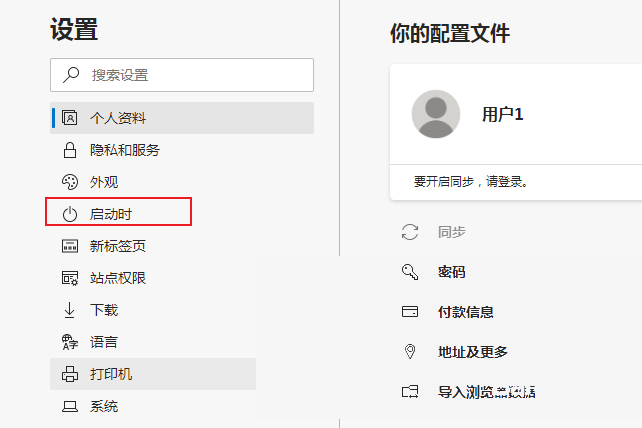Open the 付款信息 settings entry
642x428 pixels.
[466, 312]
